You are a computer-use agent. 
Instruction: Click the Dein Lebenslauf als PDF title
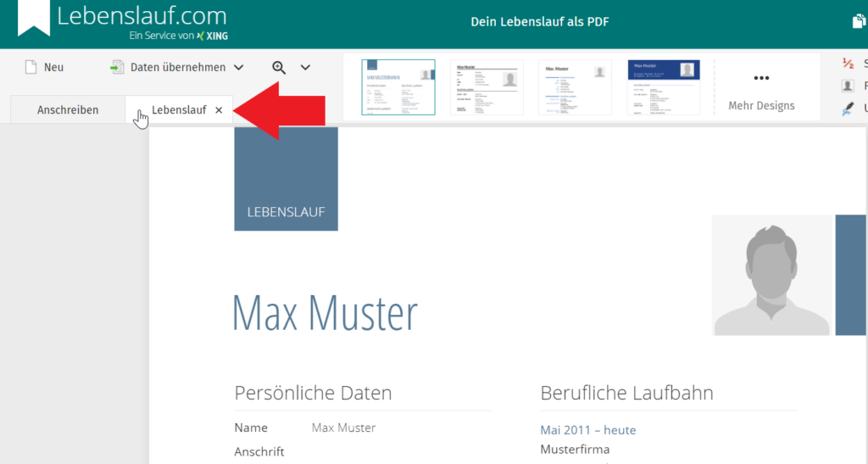click(x=540, y=22)
